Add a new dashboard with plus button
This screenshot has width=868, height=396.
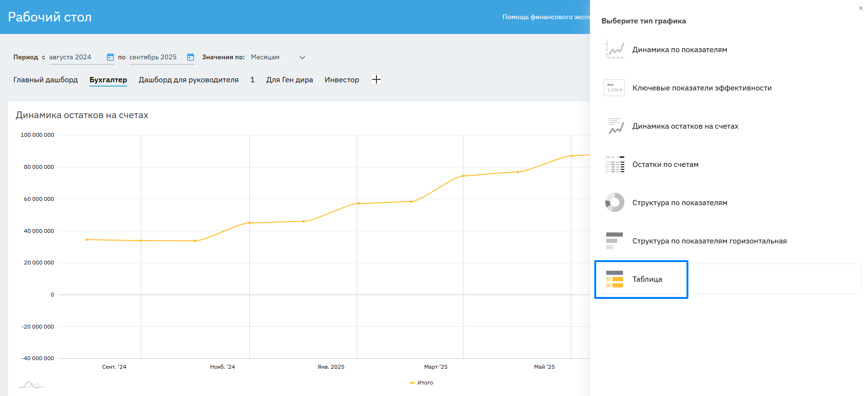tap(376, 80)
